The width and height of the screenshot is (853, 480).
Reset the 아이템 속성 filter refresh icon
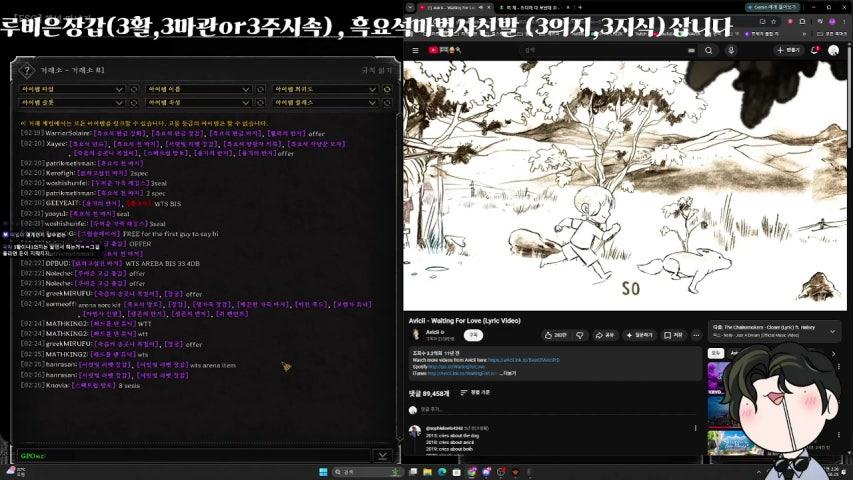click(261, 103)
